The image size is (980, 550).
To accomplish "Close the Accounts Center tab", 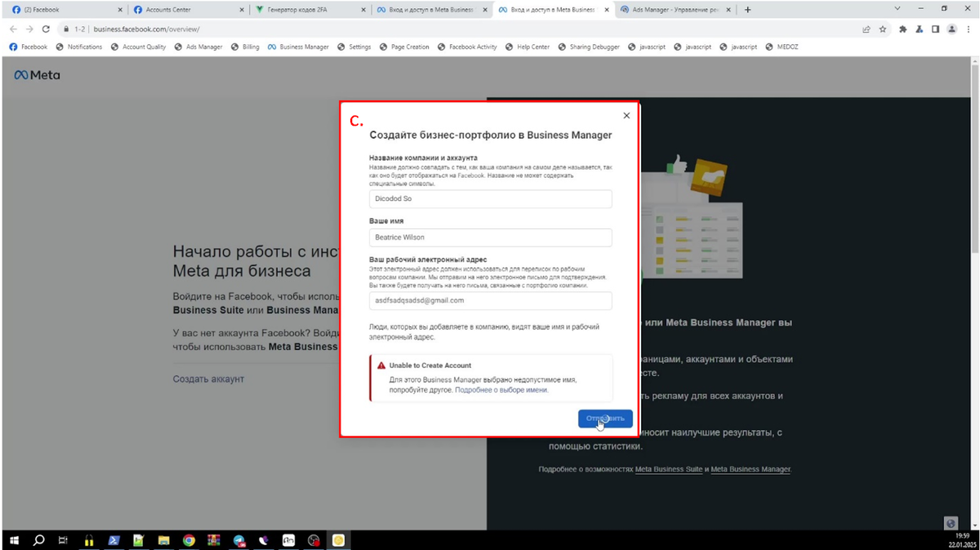I will (x=241, y=10).
